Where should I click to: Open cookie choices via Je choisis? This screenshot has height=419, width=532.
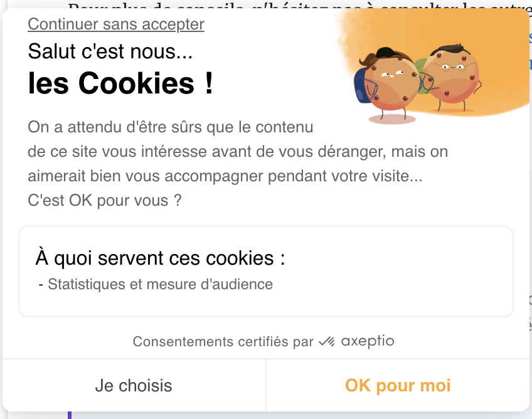coord(134,385)
